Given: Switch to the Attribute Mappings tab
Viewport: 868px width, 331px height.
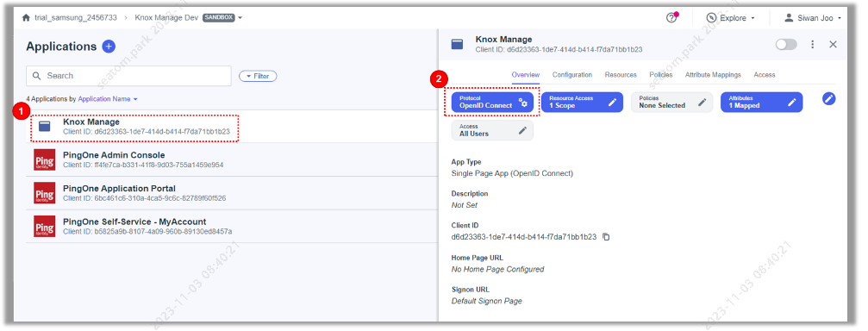Looking at the screenshot, I should point(713,75).
